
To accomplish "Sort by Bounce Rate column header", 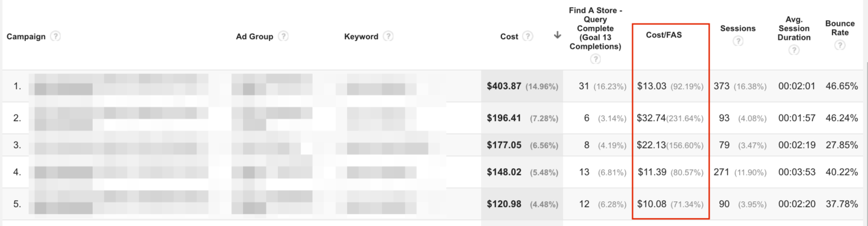I will click(840, 28).
